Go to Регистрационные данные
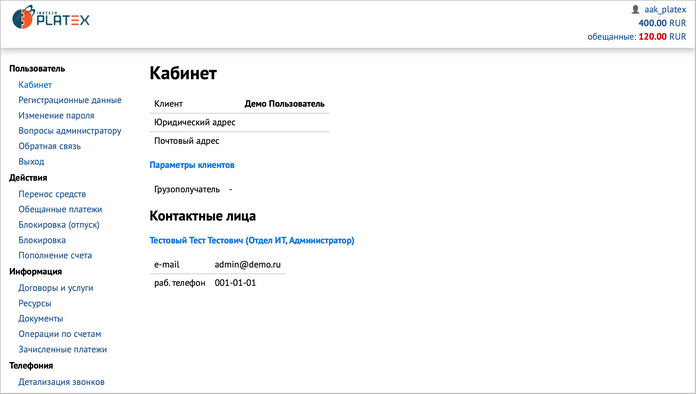Viewport: 696px width, 394px height. coord(70,100)
